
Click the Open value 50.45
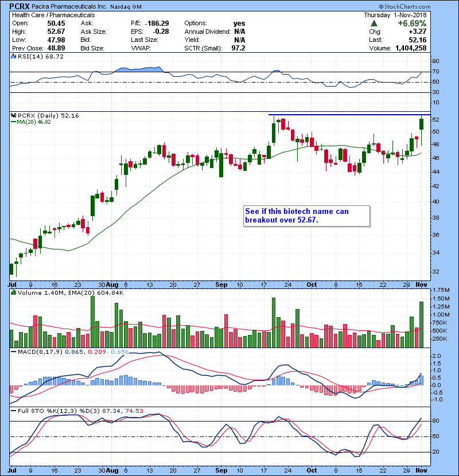[x=56, y=24]
